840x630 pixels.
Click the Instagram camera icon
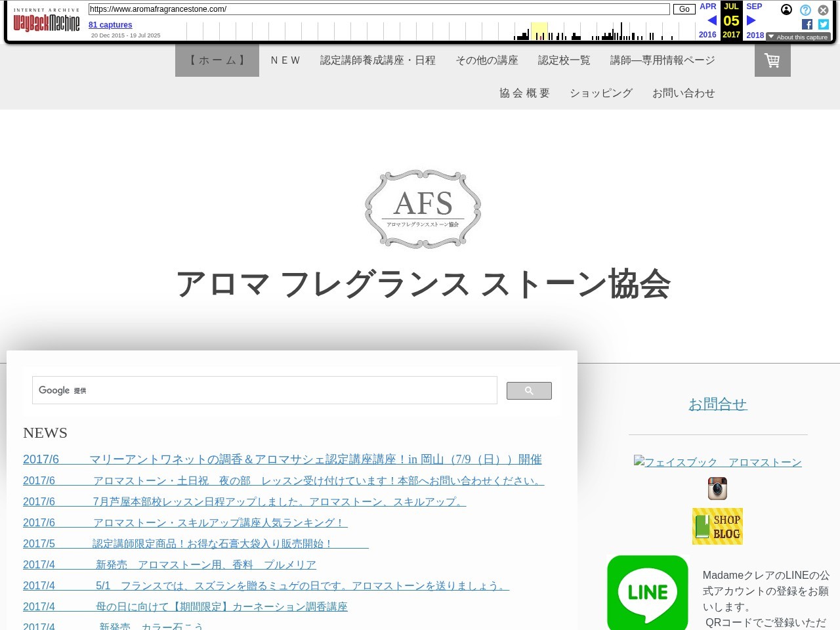(717, 488)
